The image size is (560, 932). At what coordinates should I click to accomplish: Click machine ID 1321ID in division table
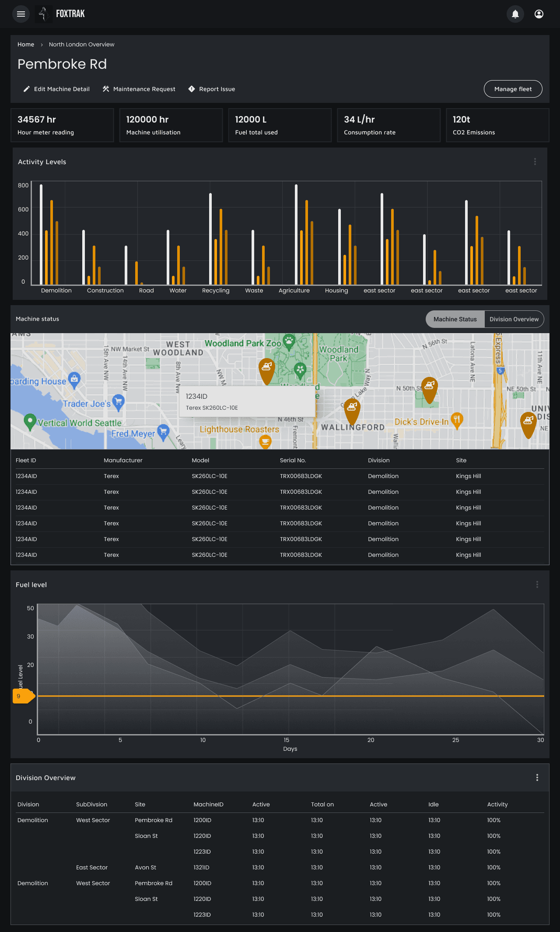pos(201,867)
